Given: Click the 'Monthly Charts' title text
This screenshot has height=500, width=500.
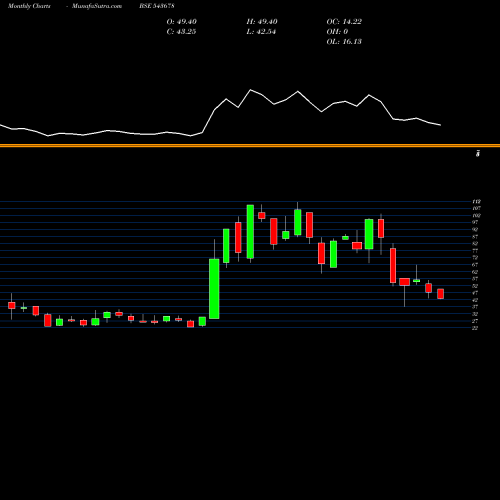Looking at the screenshot, I should coord(29,6).
